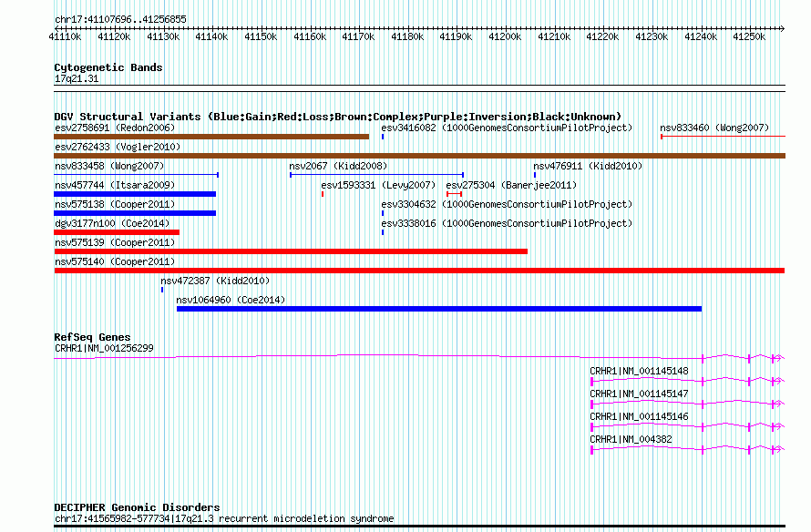Select the 41250k ruler position

(749, 36)
